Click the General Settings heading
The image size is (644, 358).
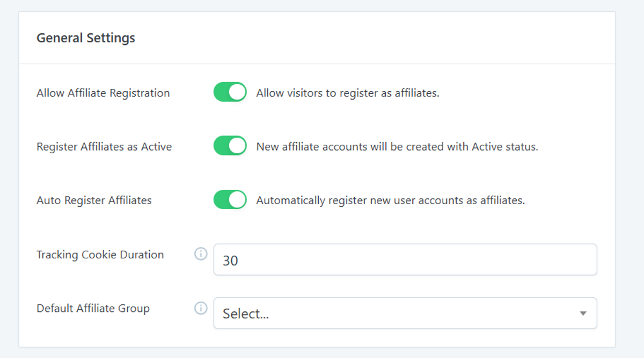click(86, 38)
